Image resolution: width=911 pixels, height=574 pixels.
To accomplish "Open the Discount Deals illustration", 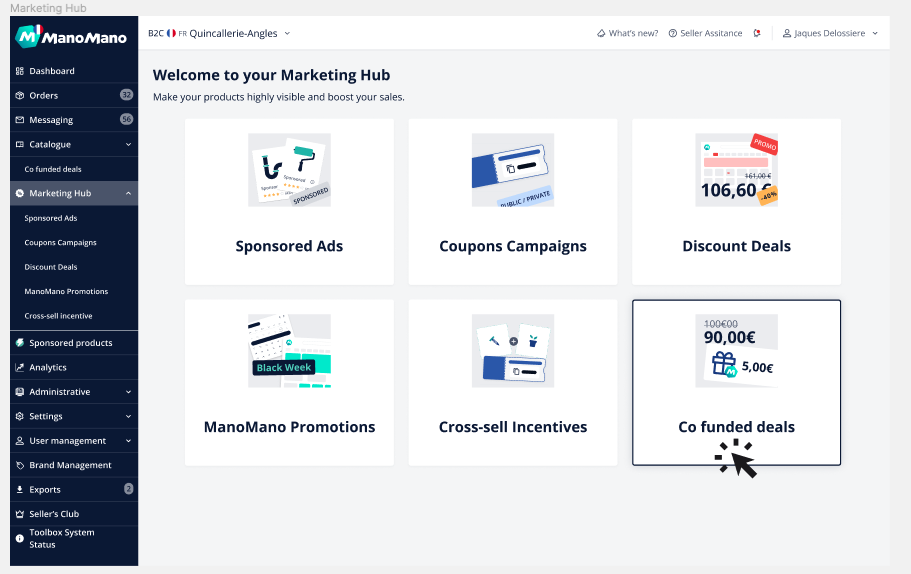I will (x=737, y=170).
